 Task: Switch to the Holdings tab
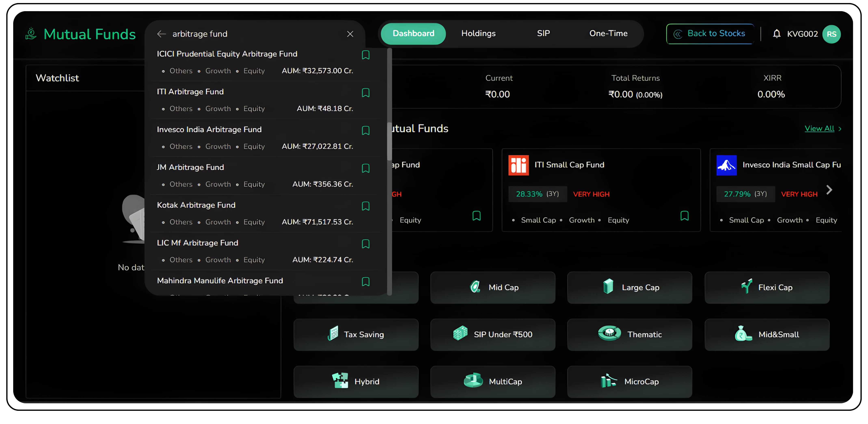478,34
